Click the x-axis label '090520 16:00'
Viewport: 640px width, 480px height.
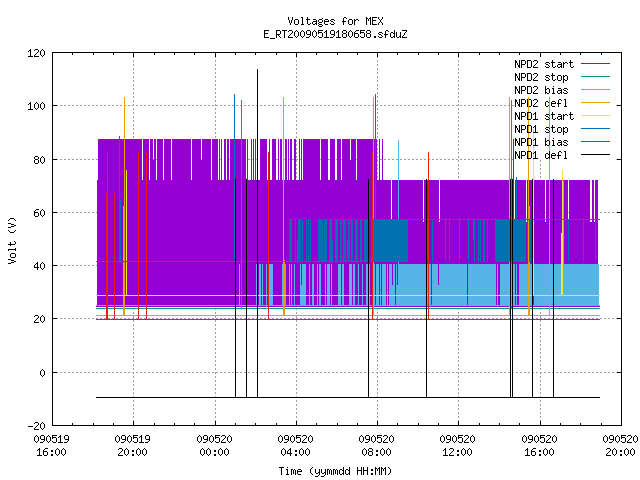coord(540,446)
